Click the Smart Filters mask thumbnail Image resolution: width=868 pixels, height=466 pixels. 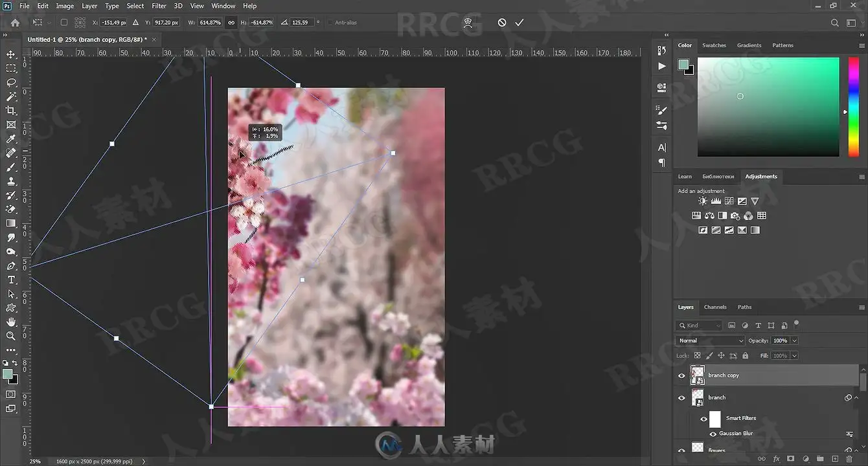(x=715, y=419)
